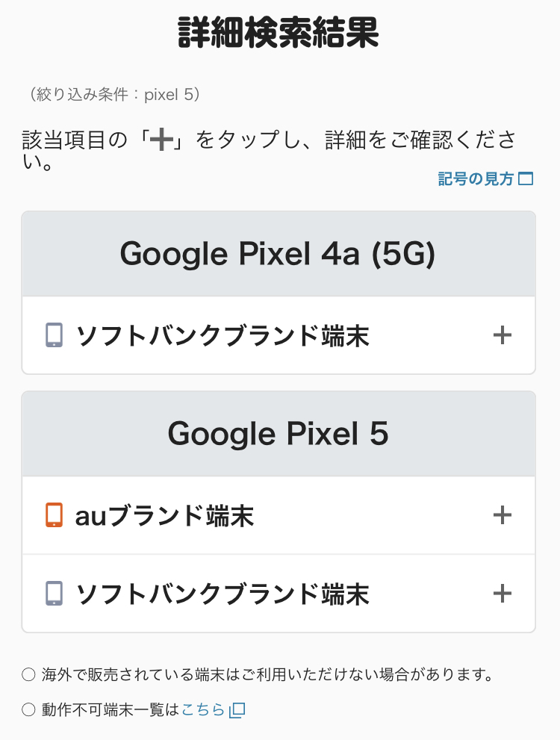The image size is (560, 740).
Task: Select the Google Pixel 4a (5G) header
Action: pos(278,255)
